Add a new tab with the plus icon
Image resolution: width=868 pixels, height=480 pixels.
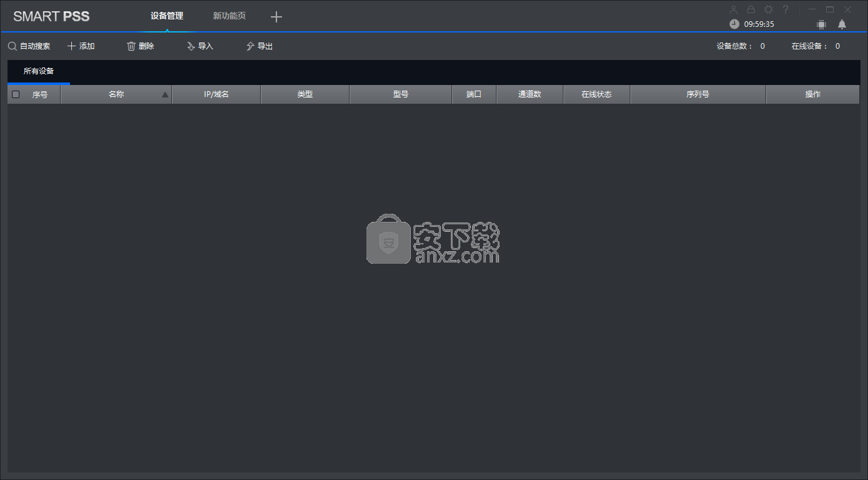pyautogui.click(x=276, y=17)
